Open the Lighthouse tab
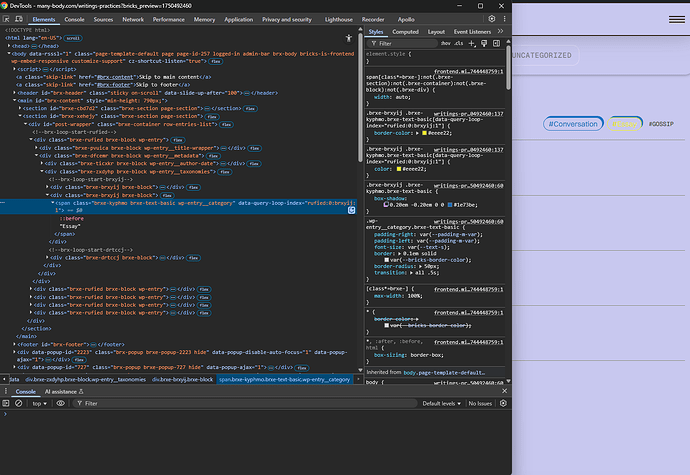The height and width of the screenshot is (475, 690). pyautogui.click(x=338, y=19)
